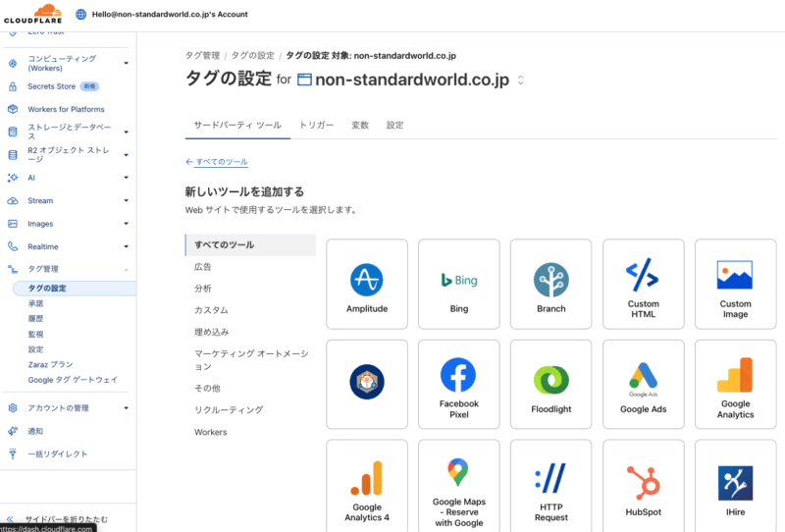Select the Facebook Pixel tool card
The width and height of the screenshot is (785, 532).
(x=459, y=384)
